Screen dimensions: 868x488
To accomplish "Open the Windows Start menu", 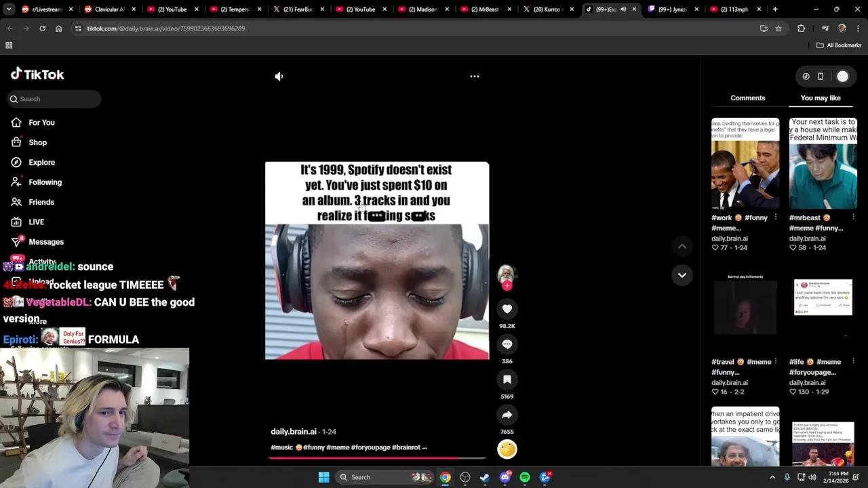I will coord(323,477).
